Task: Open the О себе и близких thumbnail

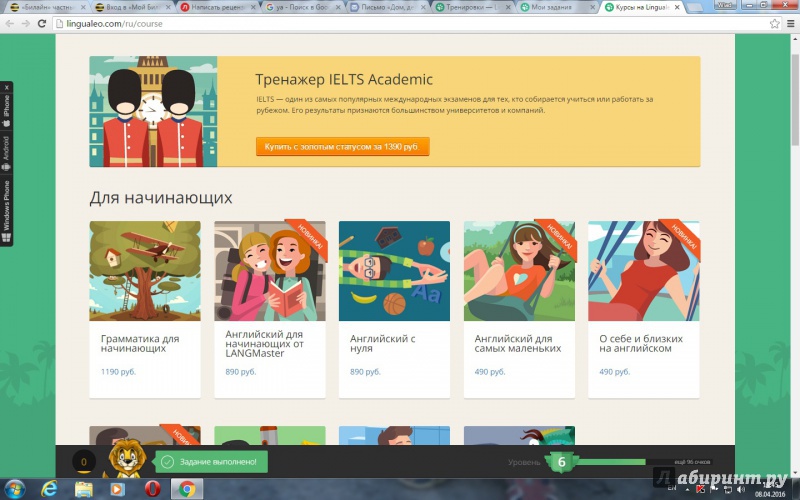Action: pos(644,271)
